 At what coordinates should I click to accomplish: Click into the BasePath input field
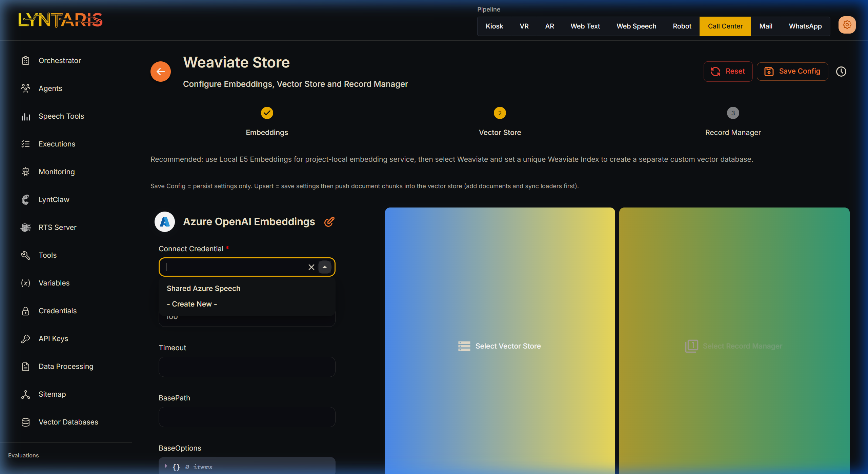[x=247, y=417]
